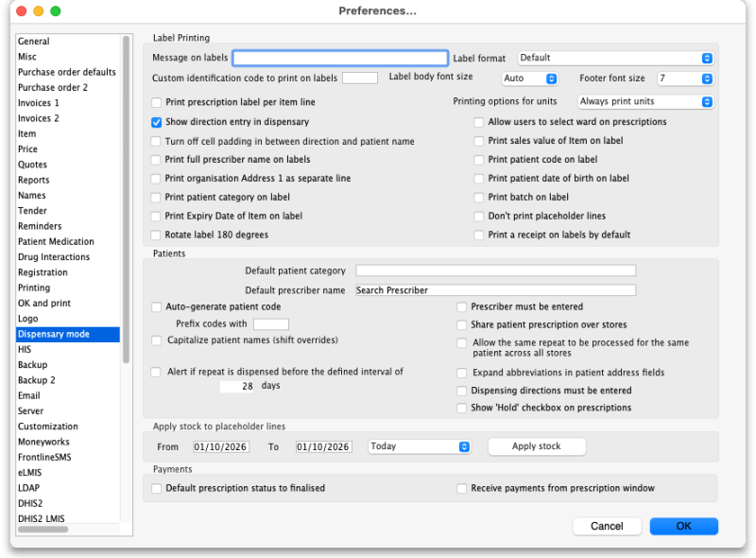
Task: Tick Share patient prescription over stores
Action: pyautogui.click(x=462, y=324)
